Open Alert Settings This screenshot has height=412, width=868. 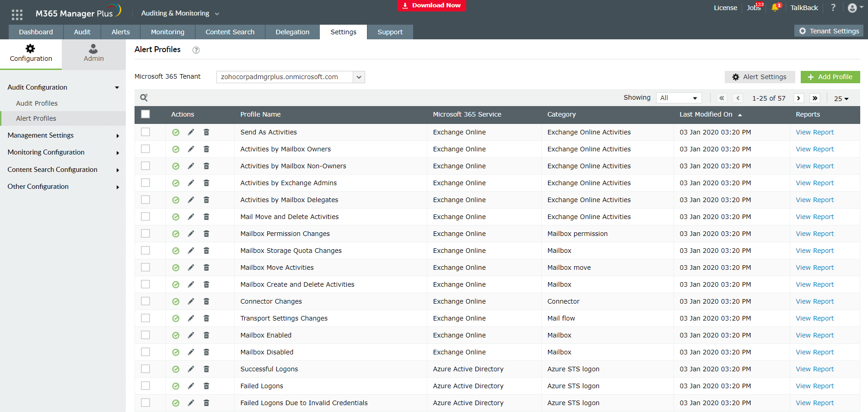pos(760,77)
